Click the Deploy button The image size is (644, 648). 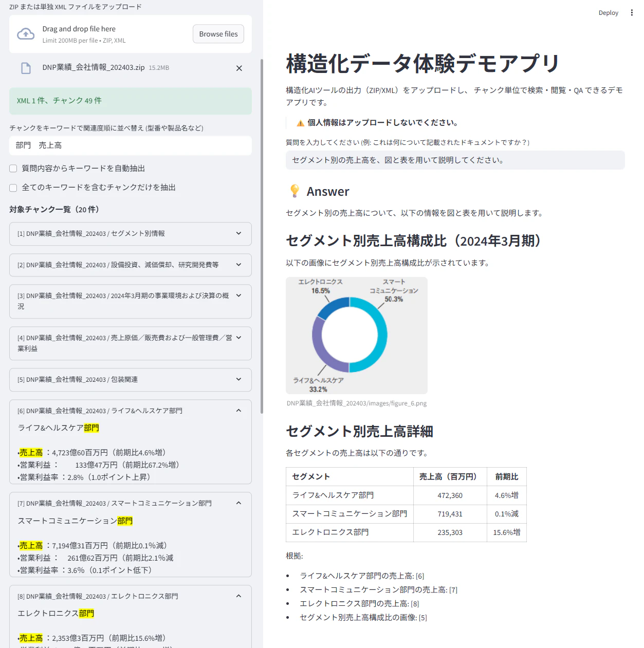coord(609,13)
